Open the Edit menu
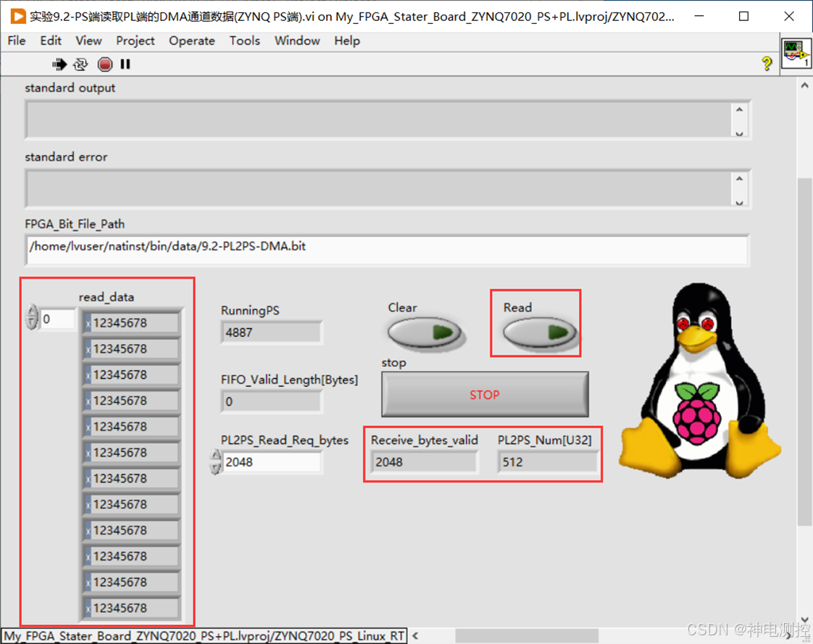Screen dimensions: 813x644 [51, 41]
